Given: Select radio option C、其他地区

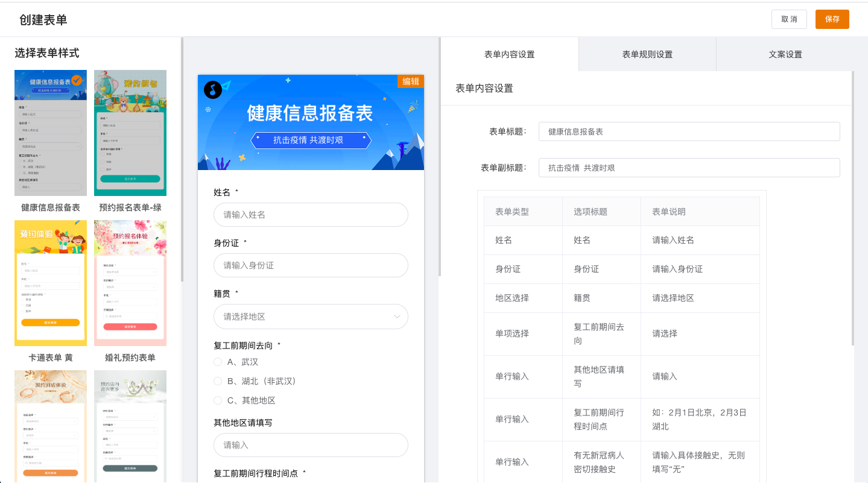Looking at the screenshot, I should pos(218,400).
